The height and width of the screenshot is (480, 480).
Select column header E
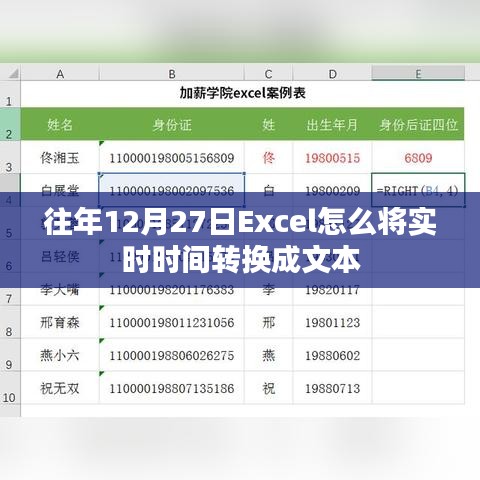pos(418,73)
